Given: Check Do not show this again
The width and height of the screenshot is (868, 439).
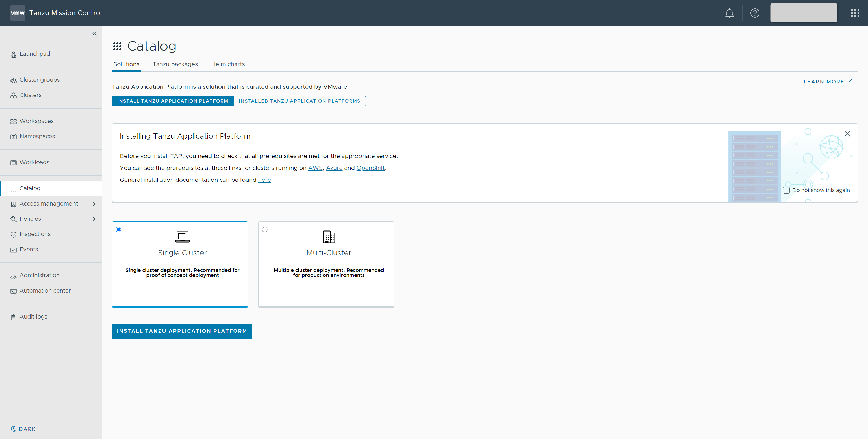Looking at the screenshot, I should click(x=786, y=190).
